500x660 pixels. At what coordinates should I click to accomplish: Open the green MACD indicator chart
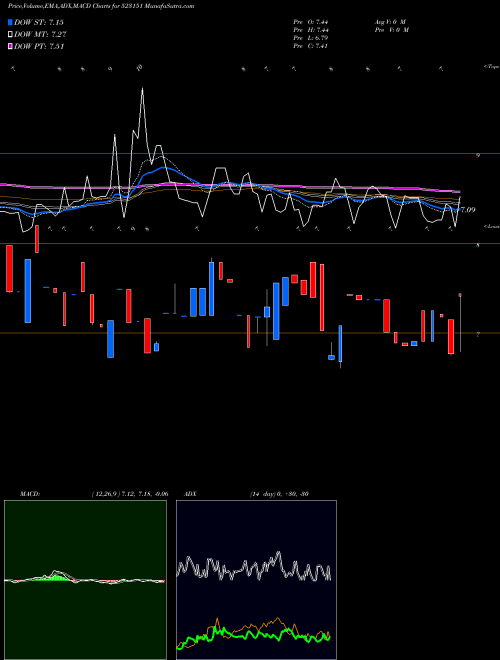tap(85, 580)
